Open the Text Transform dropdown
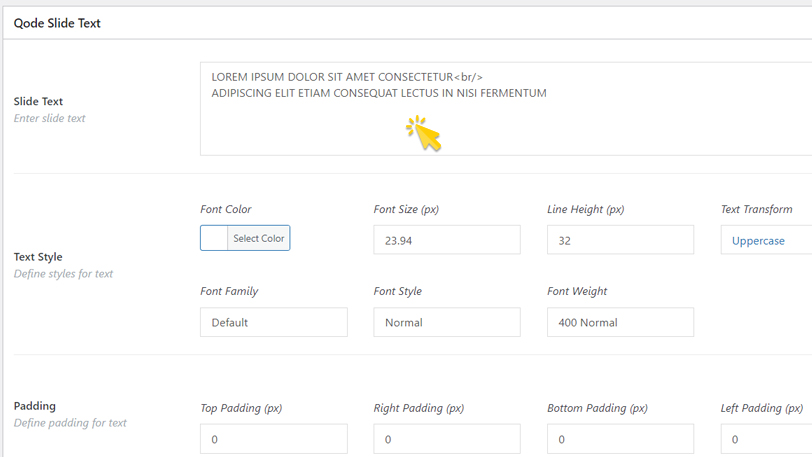812x457 pixels. click(x=766, y=240)
